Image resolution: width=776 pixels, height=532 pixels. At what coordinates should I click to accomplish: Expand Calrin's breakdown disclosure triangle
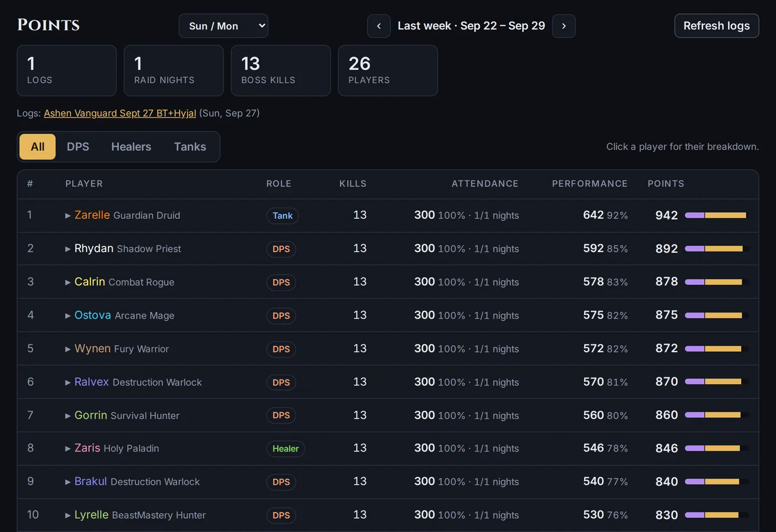(x=68, y=282)
